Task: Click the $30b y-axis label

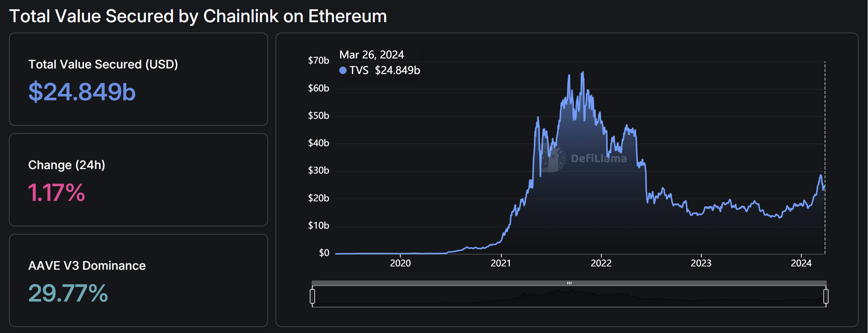Action: point(318,170)
